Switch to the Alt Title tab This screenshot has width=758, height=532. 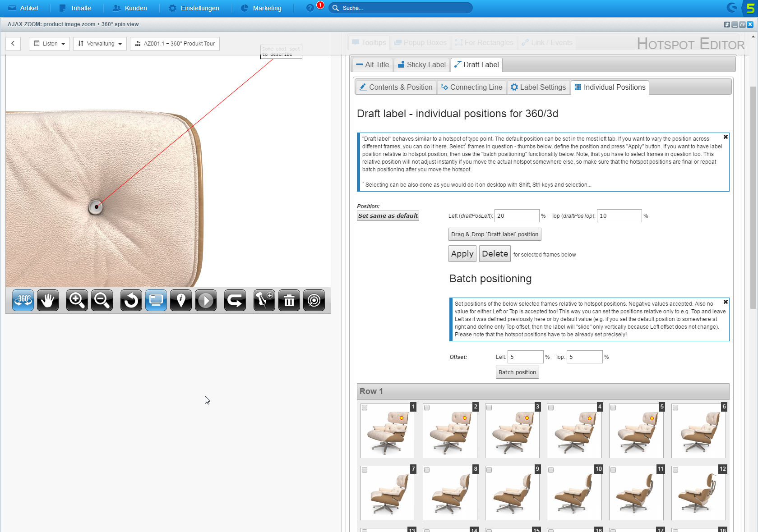tap(373, 64)
